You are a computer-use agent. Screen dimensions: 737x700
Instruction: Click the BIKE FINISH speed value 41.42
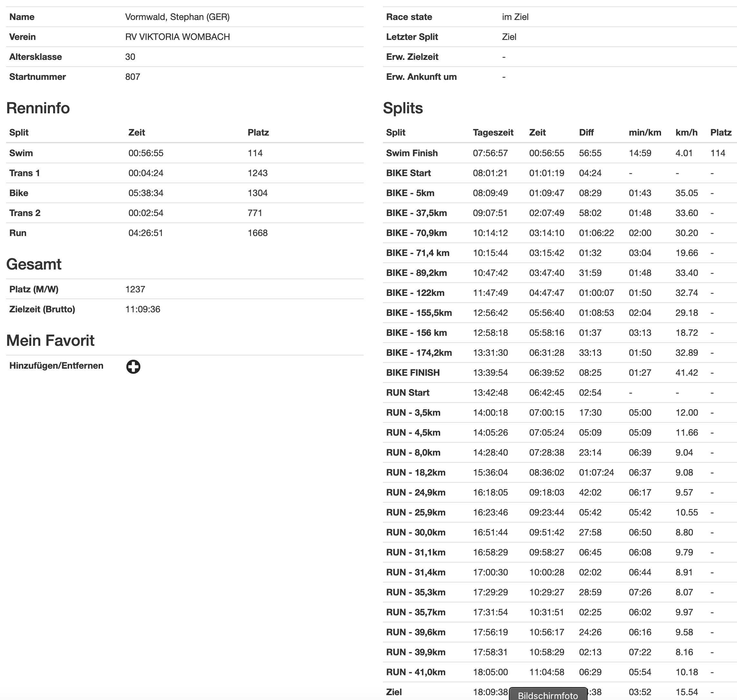coord(687,373)
